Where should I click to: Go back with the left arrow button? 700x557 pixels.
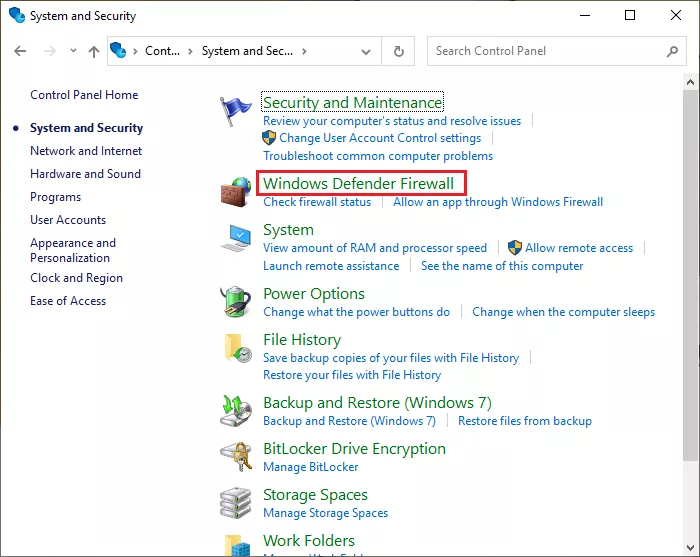pyautogui.click(x=20, y=51)
